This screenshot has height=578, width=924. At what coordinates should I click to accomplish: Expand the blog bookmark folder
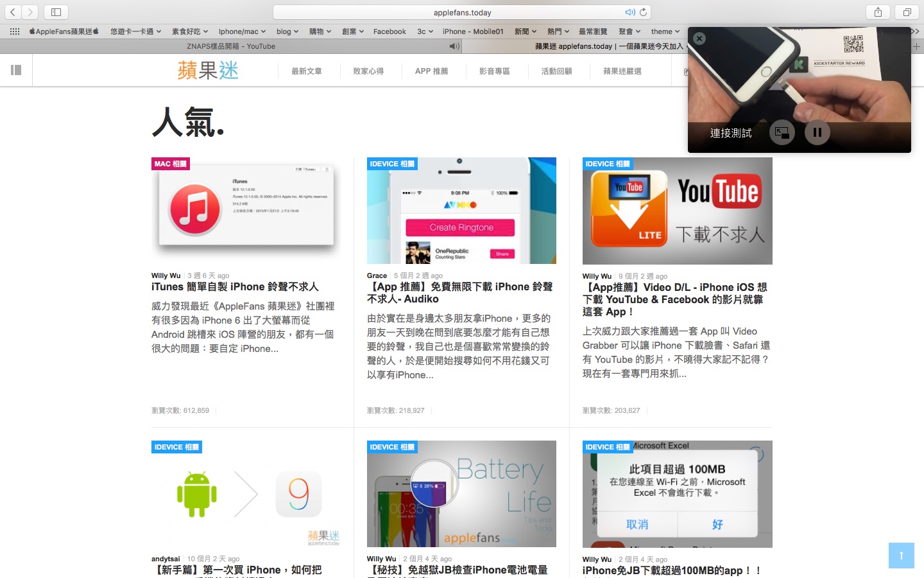(x=287, y=31)
